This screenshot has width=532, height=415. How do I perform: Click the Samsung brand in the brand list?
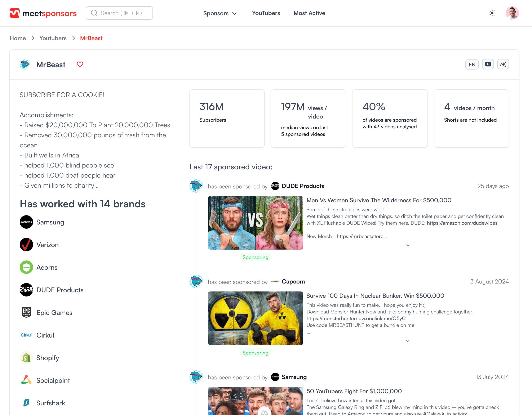[x=50, y=222]
